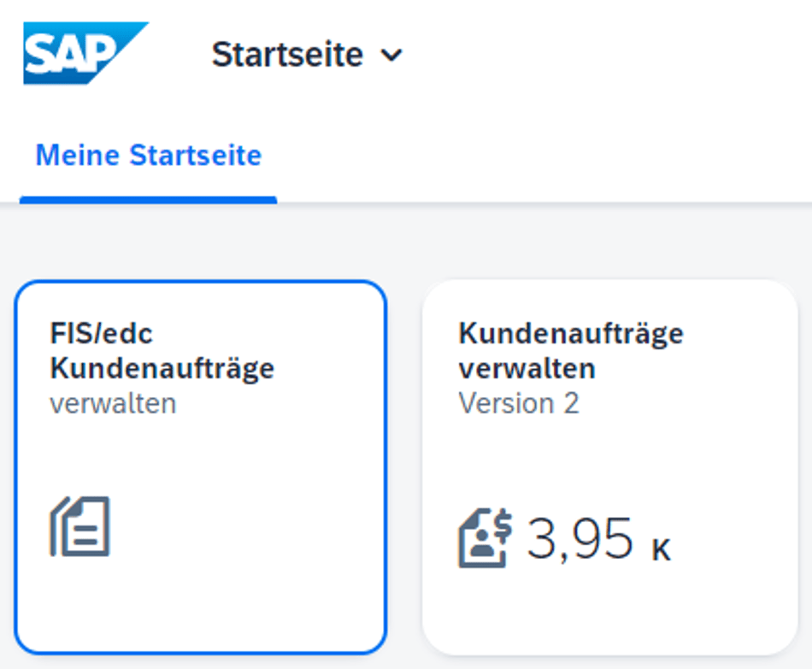
Task: Click the Kundenaufträge verwalten tile heading
Action: (571, 350)
